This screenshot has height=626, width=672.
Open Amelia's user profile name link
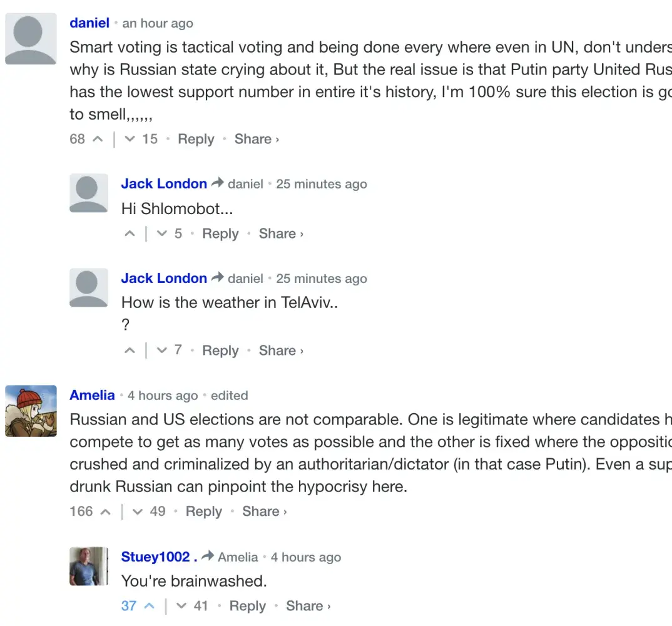[x=92, y=395]
